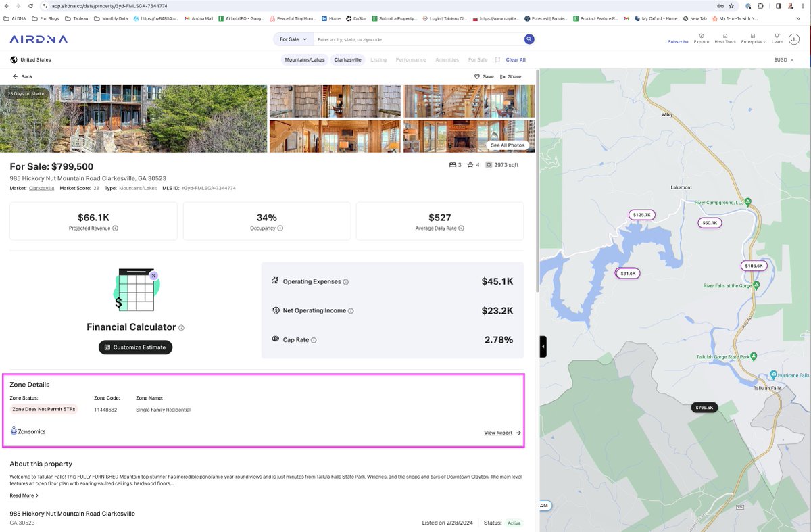Open the main exterior property photo
The image size is (811, 532).
[x=133, y=118]
